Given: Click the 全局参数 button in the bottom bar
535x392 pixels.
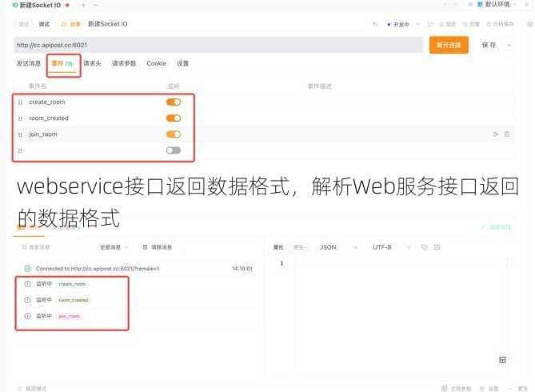Looking at the screenshot, I should point(457,388).
